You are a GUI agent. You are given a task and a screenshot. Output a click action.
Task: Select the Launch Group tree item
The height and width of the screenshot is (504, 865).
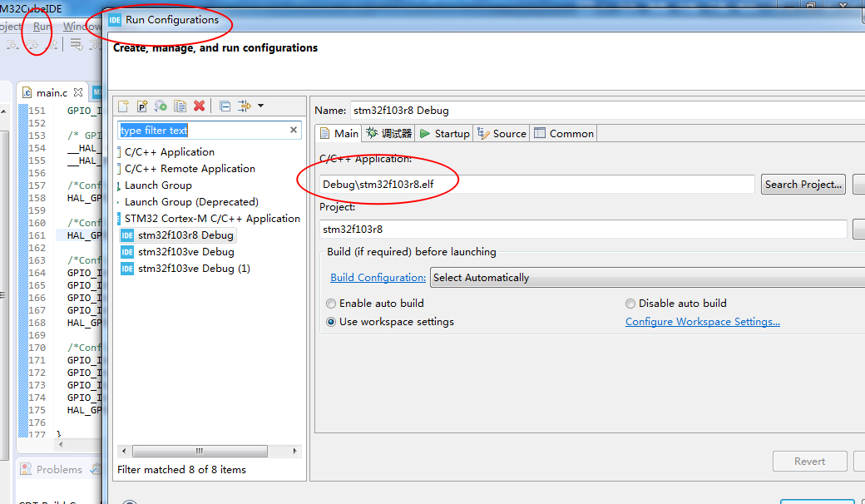[x=158, y=185]
